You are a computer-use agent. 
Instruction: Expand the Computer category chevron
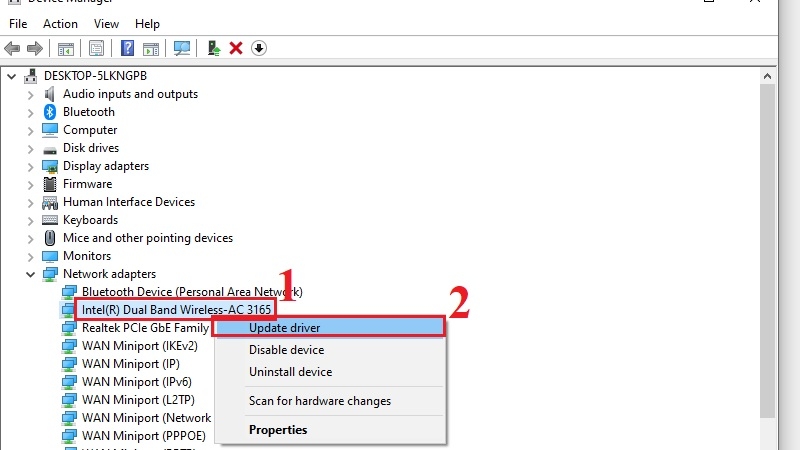click(x=30, y=131)
